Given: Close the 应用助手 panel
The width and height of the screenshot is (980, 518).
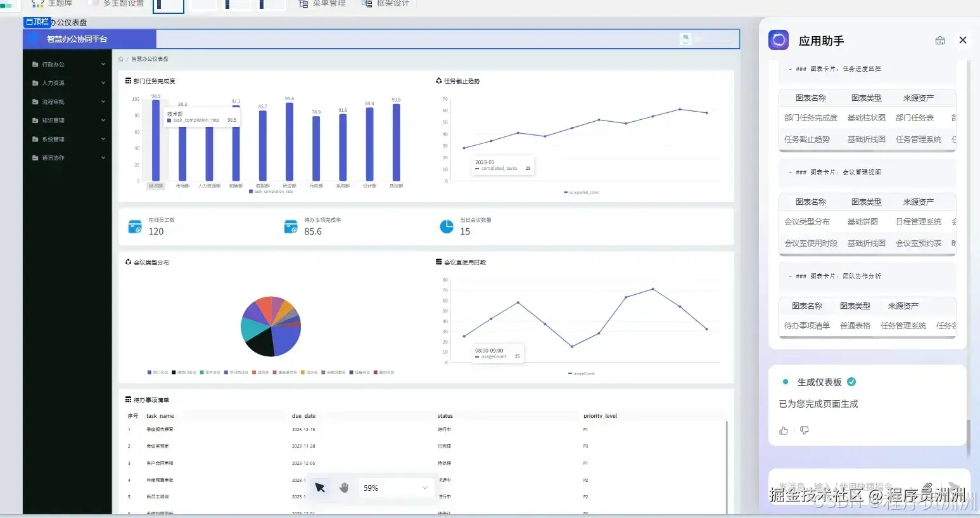Looking at the screenshot, I should coord(963,40).
